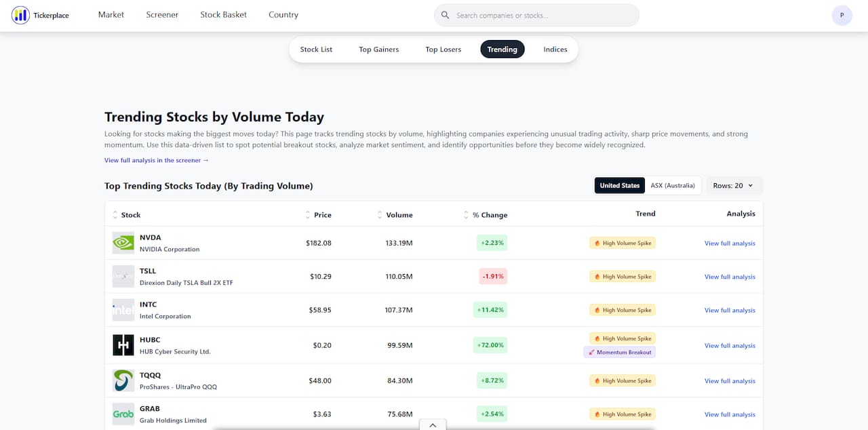Screen dimensions: 868x430
Task: Click the HUB Cyber Security logo
Action: click(x=123, y=345)
